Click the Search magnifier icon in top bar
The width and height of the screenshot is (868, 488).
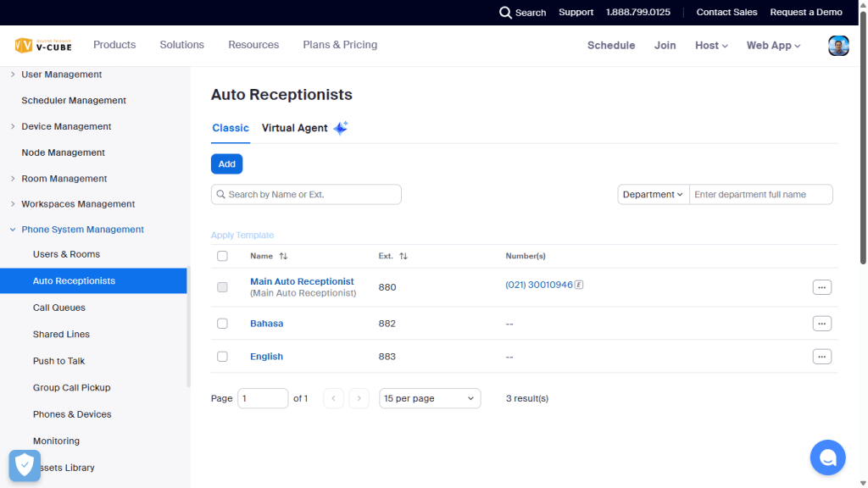tap(505, 13)
